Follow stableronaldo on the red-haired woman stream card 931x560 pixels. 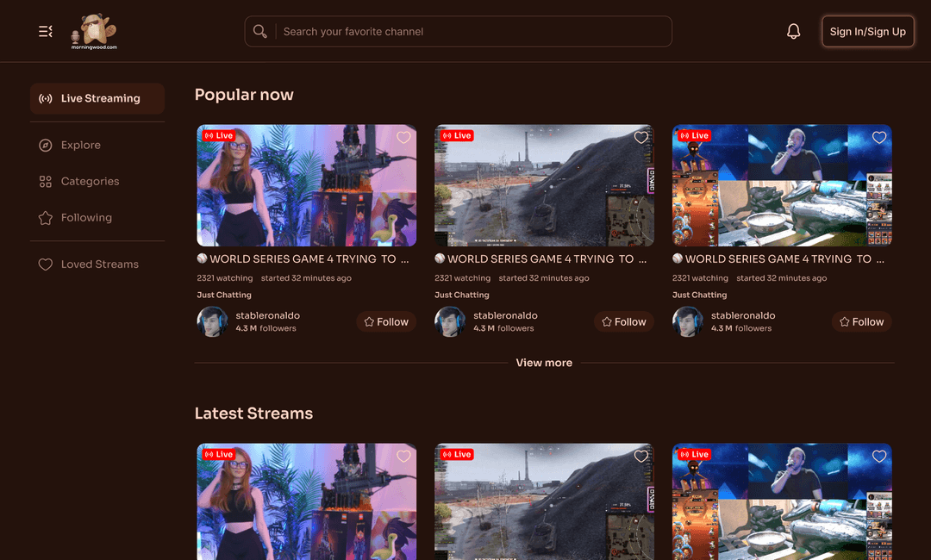pyautogui.click(x=386, y=321)
